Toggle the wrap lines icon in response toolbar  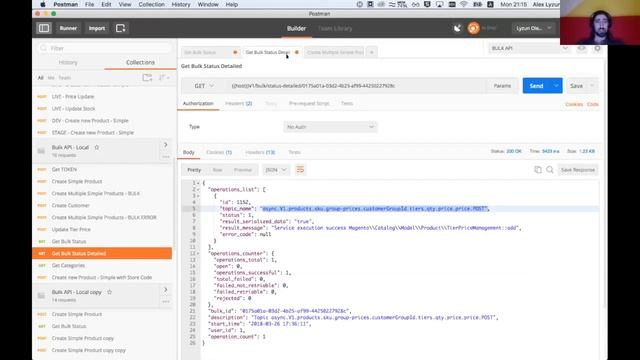click(300, 170)
